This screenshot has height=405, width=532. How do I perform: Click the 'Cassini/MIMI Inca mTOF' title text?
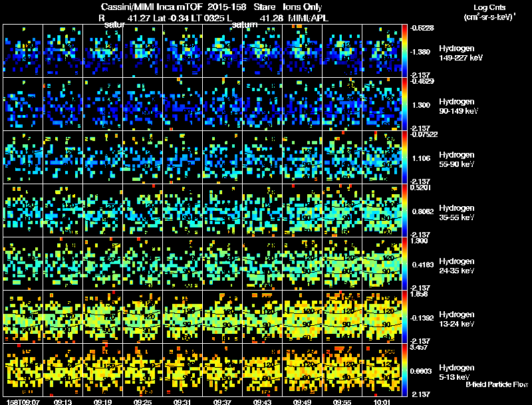click(152, 7)
